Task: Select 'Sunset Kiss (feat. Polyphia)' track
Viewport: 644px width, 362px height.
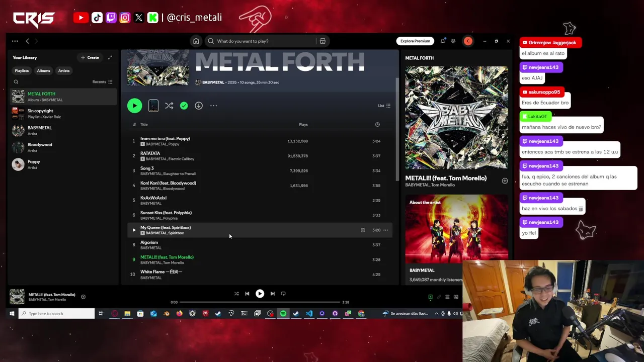Action: click(x=260, y=215)
